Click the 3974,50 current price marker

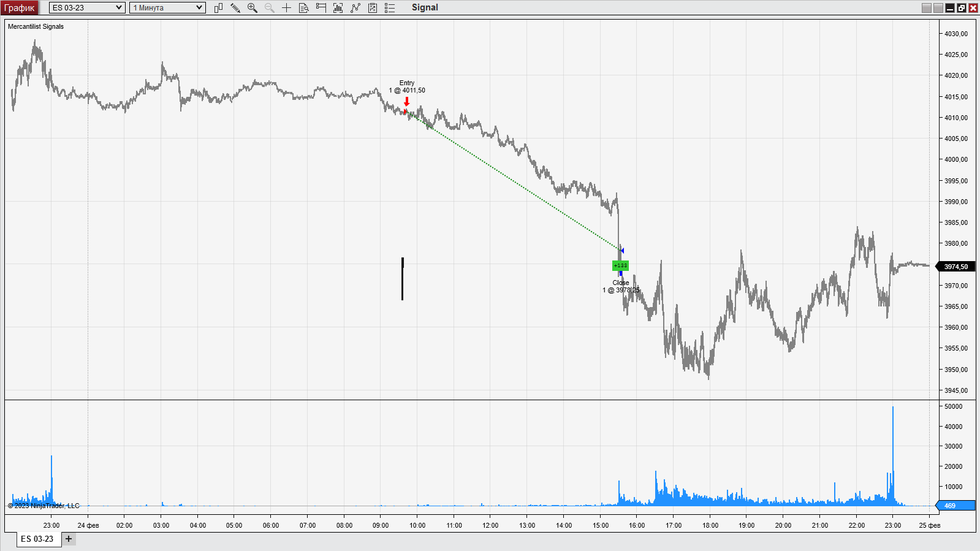(955, 267)
